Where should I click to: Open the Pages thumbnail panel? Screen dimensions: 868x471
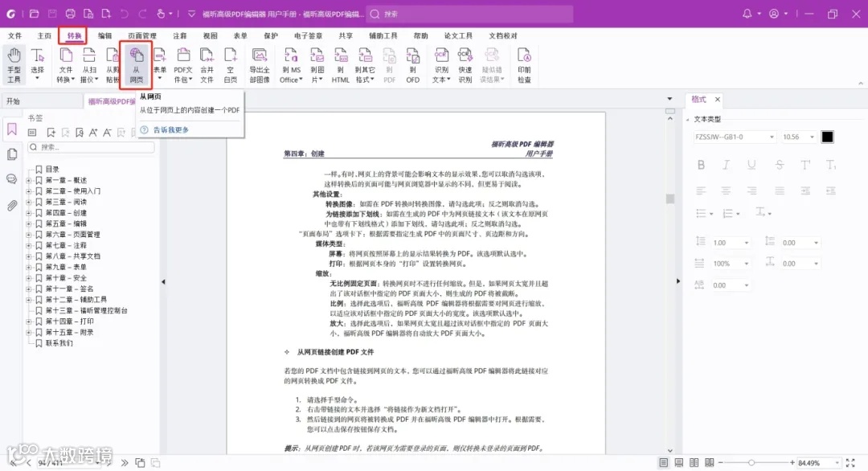click(x=11, y=154)
